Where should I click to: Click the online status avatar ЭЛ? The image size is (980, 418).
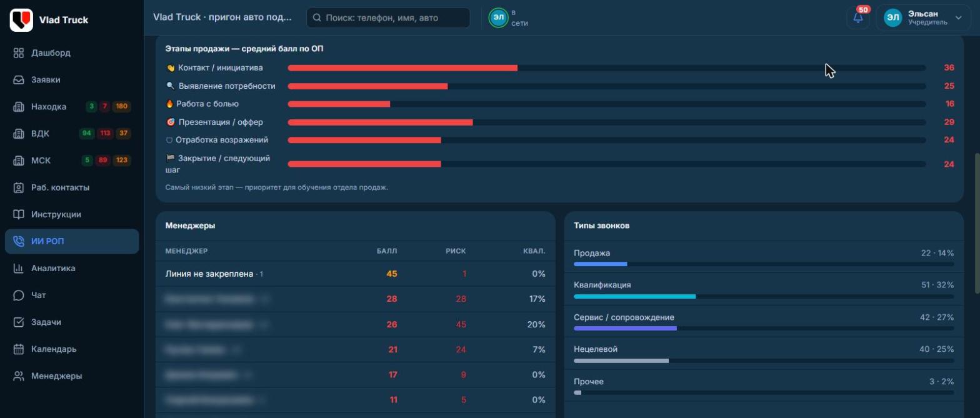(498, 17)
